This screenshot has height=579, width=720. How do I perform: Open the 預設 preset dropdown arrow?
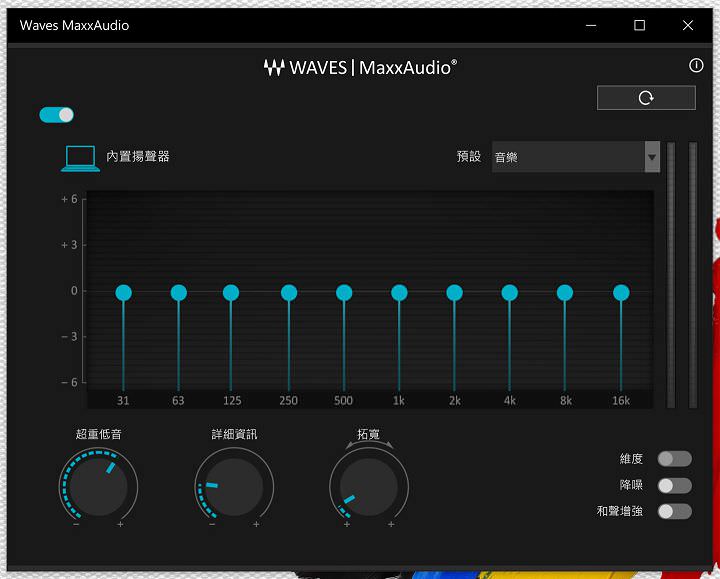pos(652,157)
